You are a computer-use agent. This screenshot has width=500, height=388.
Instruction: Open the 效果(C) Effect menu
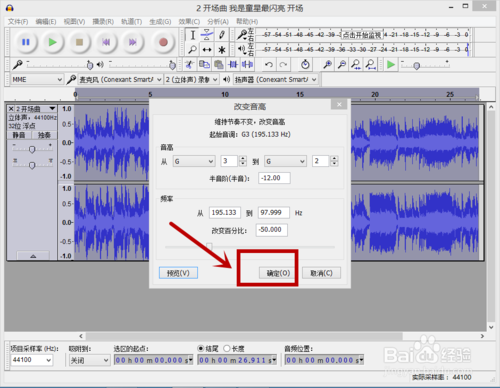click(x=189, y=22)
